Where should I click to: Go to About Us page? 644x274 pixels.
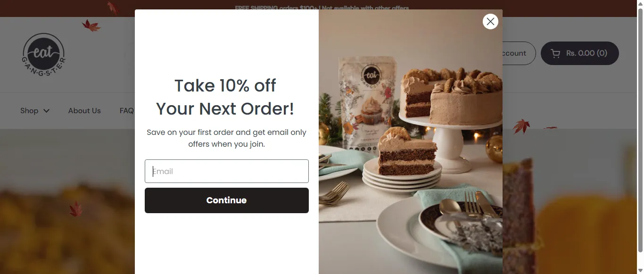click(x=84, y=111)
